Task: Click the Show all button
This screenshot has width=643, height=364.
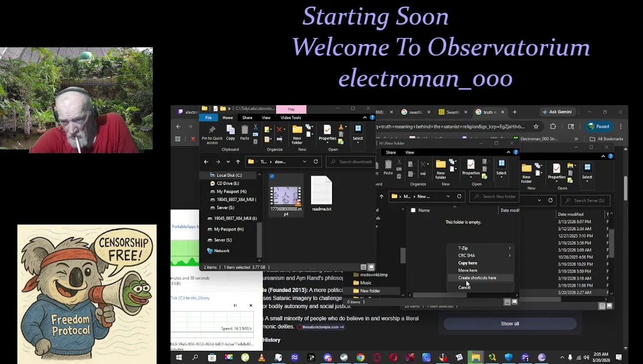Action: point(510,324)
